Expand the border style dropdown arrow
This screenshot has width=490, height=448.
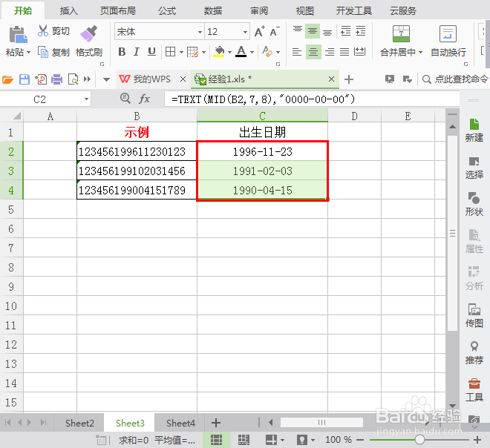[181, 52]
